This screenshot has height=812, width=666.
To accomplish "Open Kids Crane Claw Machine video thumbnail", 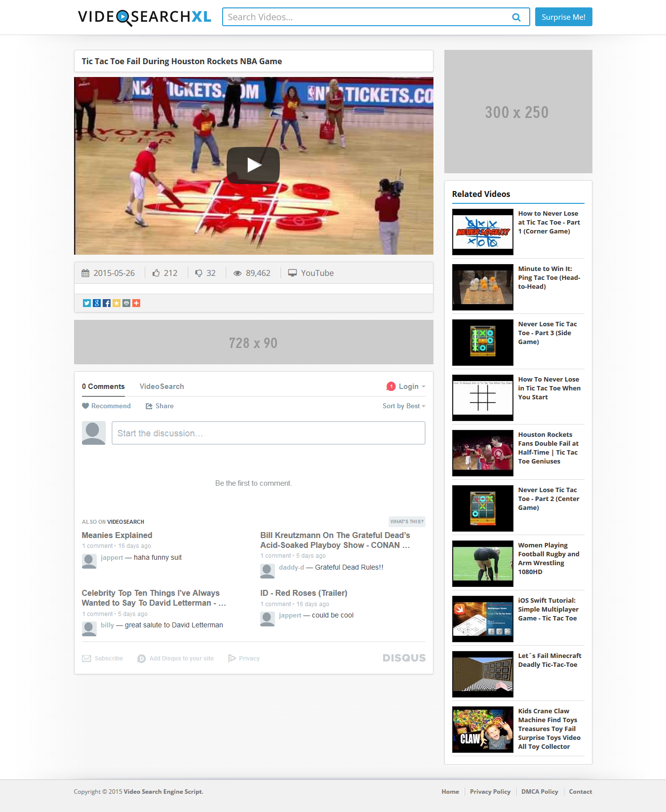I will tap(483, 730).
